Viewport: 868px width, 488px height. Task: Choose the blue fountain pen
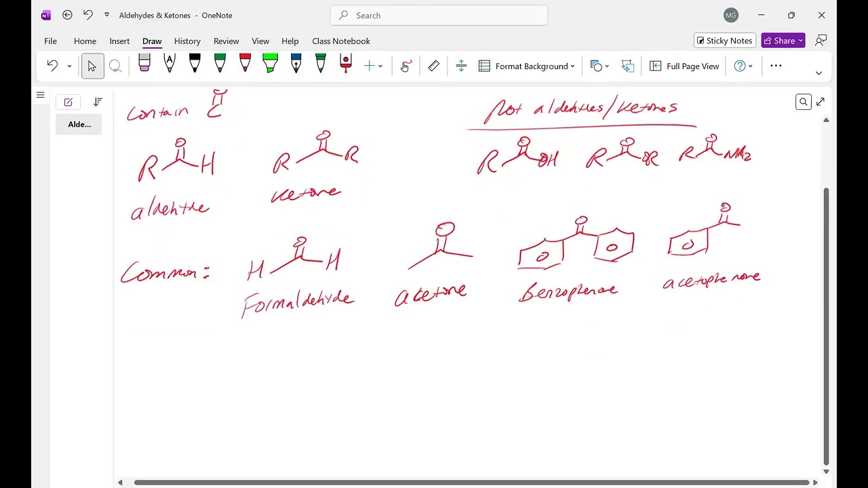296,64
